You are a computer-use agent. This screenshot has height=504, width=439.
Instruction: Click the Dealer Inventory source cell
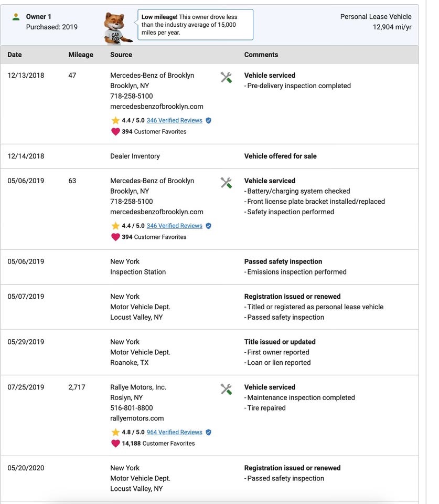[135, 156]
